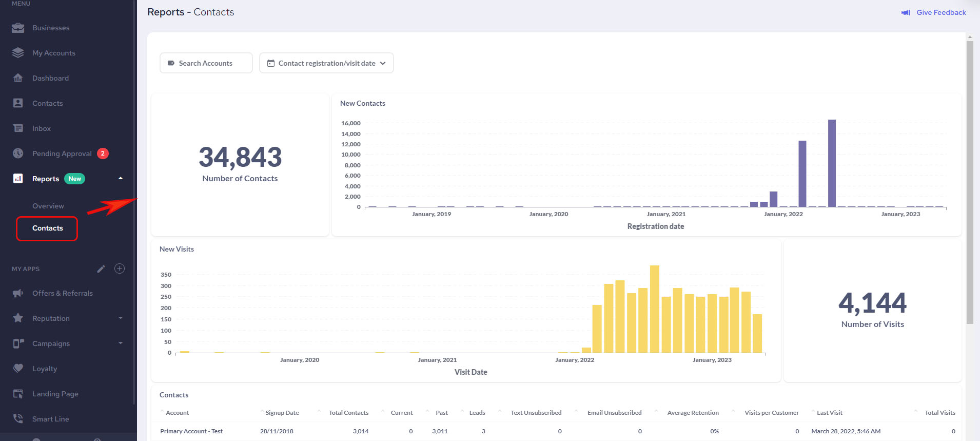Sort by the Last Visit column arrow
Image resolution: width=980 pixels, height=441 pixels.
click(813, 411)
